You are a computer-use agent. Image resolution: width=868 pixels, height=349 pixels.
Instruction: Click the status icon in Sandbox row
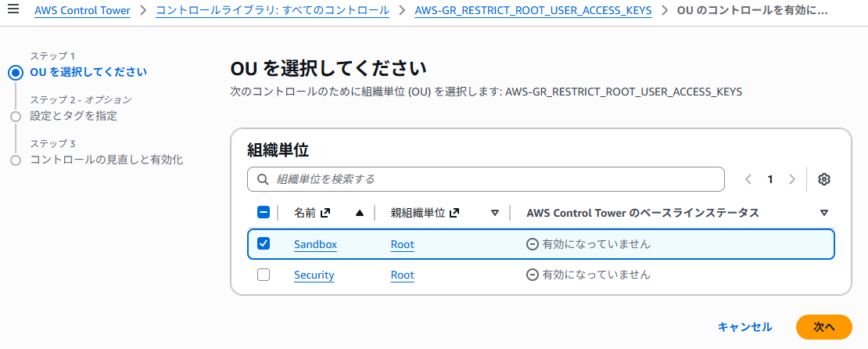point(533,244)
